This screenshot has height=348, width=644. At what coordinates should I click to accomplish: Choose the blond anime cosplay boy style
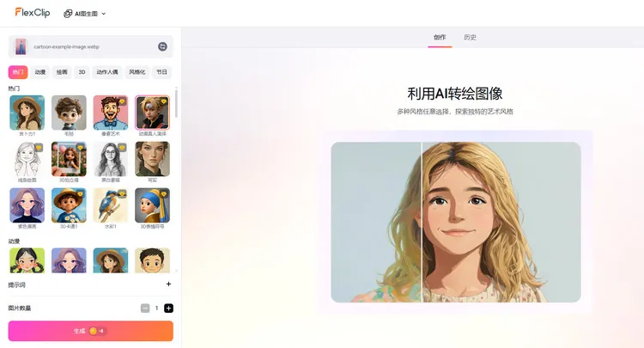(152, 113)
